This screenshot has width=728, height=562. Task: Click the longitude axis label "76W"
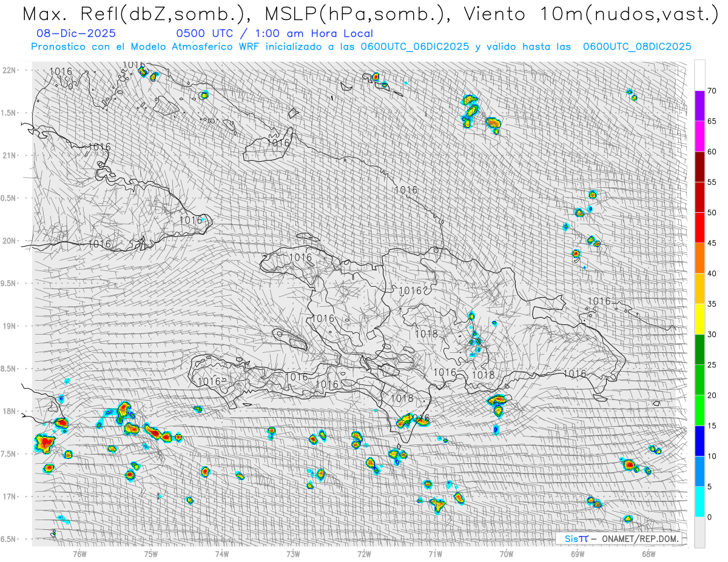(80, 553)
